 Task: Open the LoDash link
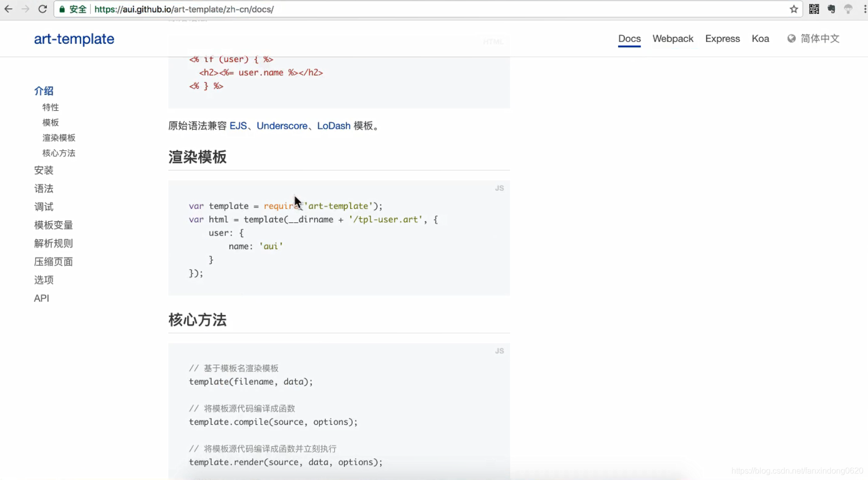[x=333, y=126]
